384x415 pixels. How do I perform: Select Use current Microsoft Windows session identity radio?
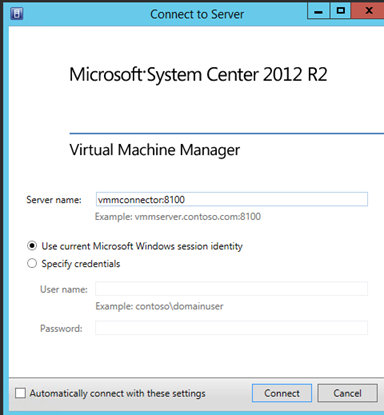click(32, 246)
